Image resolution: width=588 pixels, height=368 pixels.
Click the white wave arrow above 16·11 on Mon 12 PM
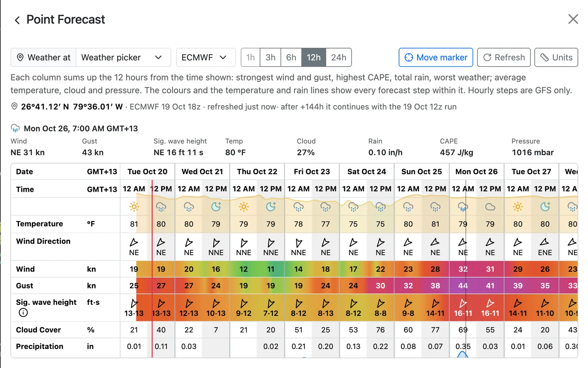[490, 303]
